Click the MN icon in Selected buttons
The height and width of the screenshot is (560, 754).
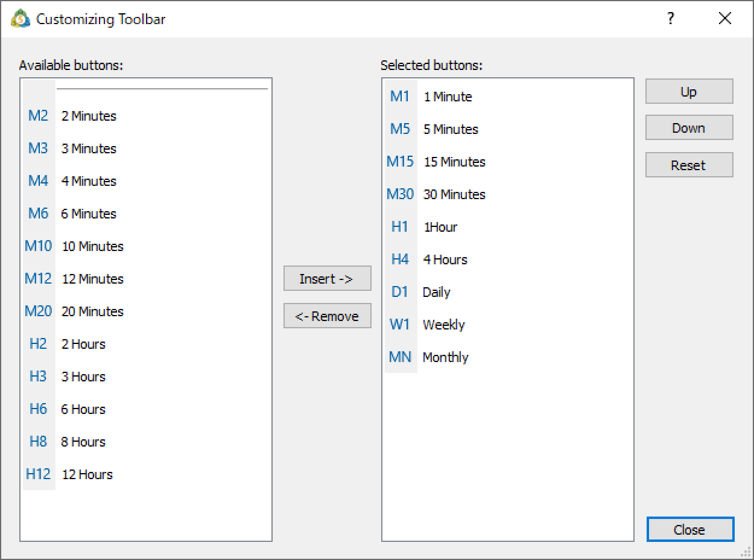(x=400, y=357)
